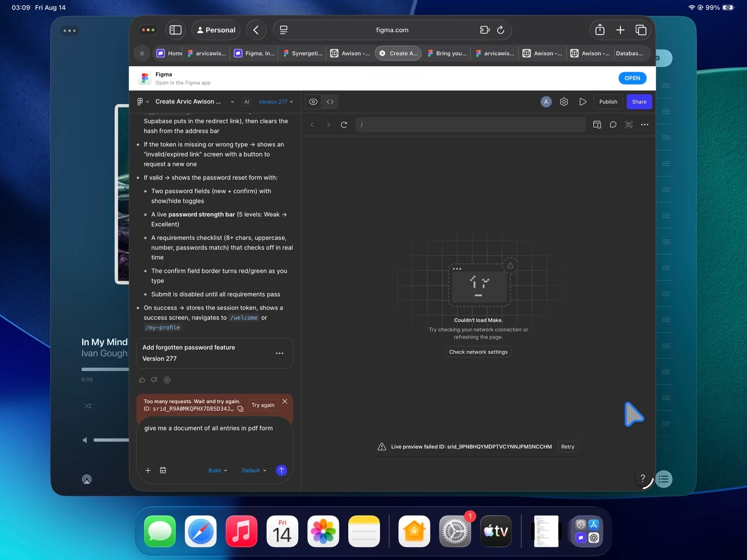The height and width of the screenshot is (560, 747).
Task: Expand the Create Arvic Awison file name dropdown
Action: [x=232, y=102]
